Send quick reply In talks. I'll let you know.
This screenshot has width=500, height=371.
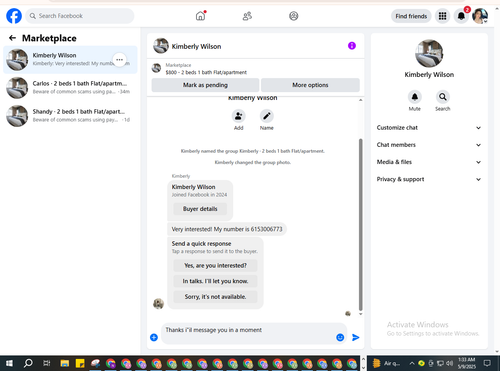pos(215,281)
